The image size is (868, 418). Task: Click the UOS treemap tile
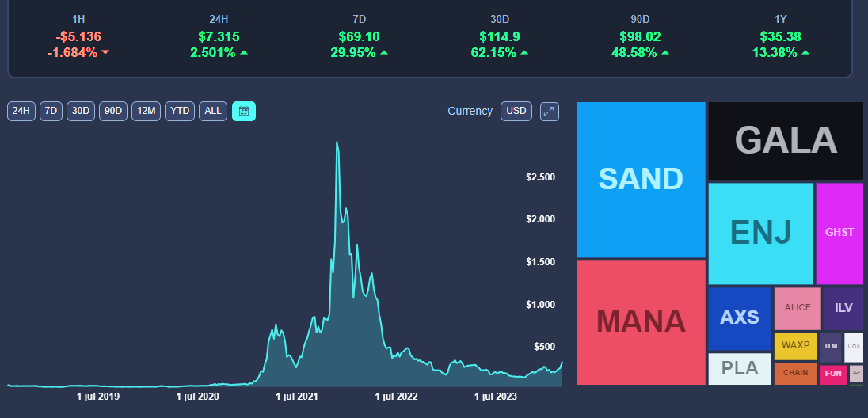[854, 348]
